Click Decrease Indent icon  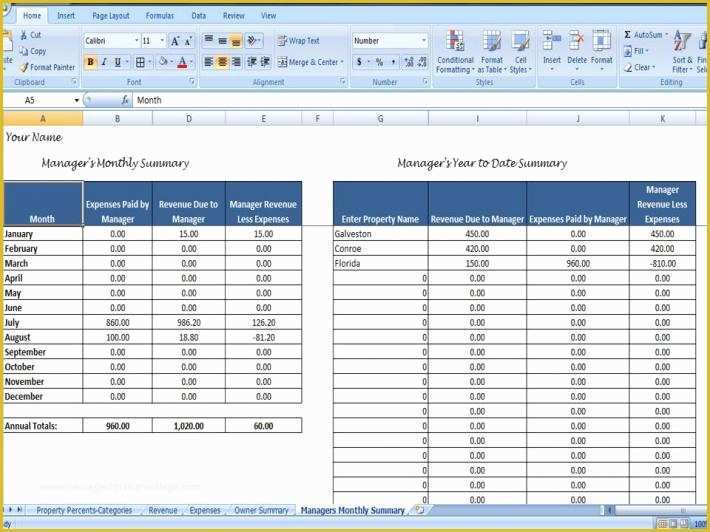coord(252,62)
